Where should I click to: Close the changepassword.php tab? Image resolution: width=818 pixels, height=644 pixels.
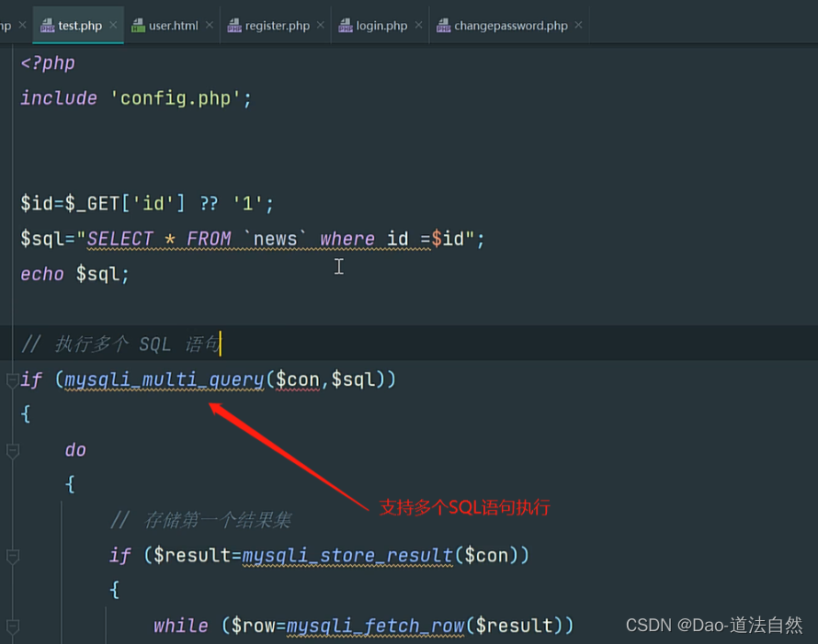(578, 25)
